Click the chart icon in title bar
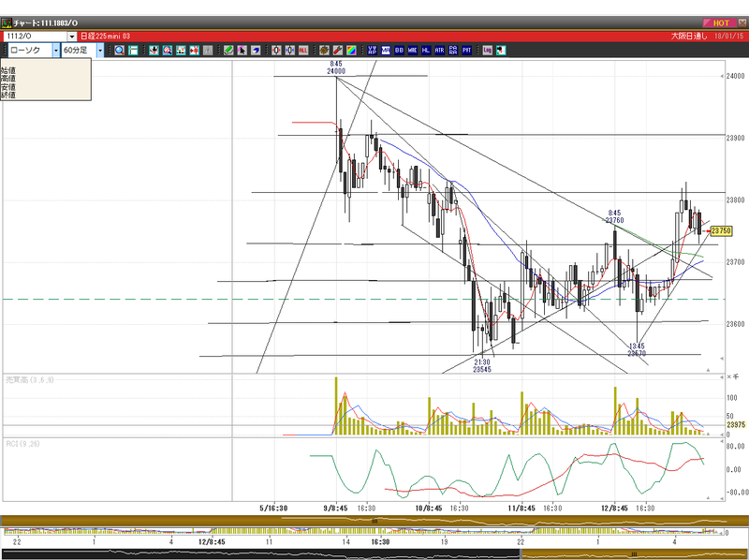 coord(7,22)
